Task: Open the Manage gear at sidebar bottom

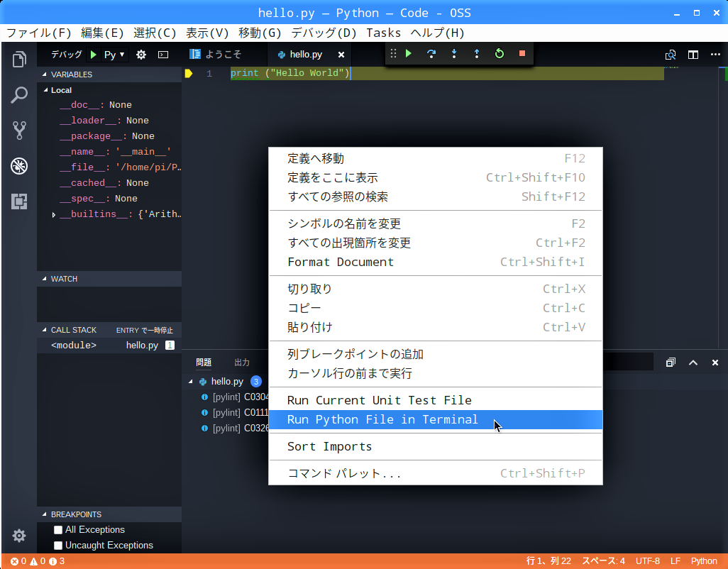Action: click(19, 536)
